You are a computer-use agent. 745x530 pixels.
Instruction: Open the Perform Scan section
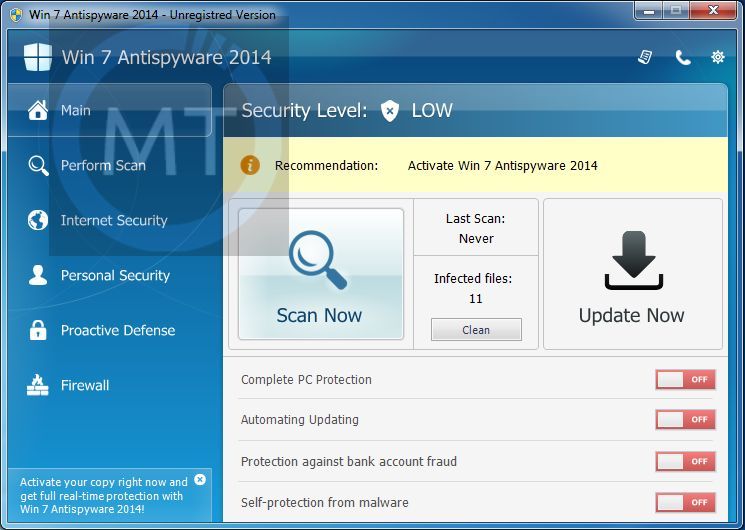click(110, 165)
